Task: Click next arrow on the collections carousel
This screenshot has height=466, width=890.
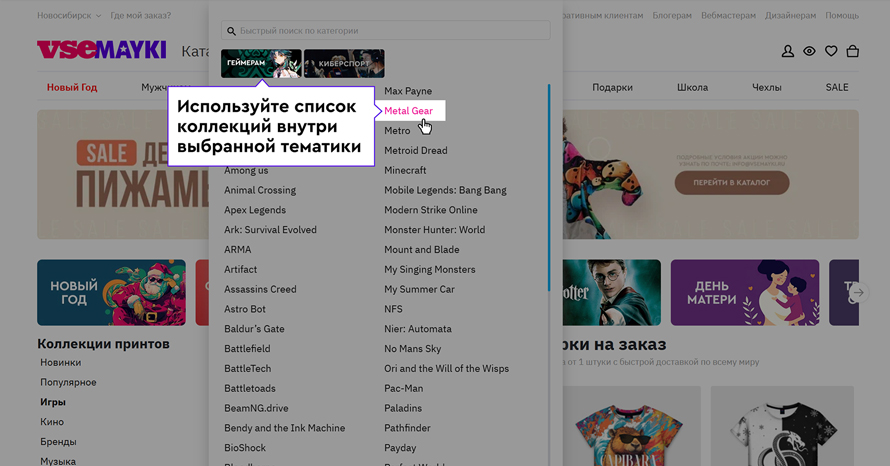Action: tap(859, 293)
